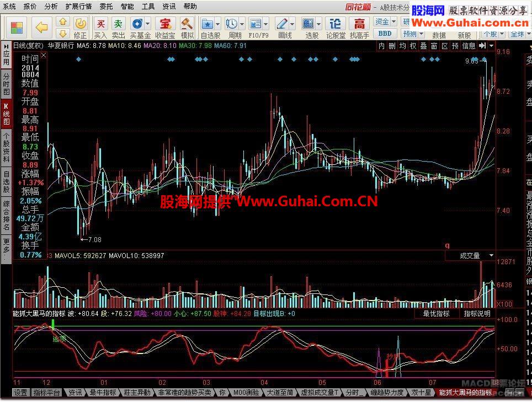Toggle the 权 price adjustment above the chart
Viewport: 532px width, 402px height.
pyautogui.click(x=413, y=46)
